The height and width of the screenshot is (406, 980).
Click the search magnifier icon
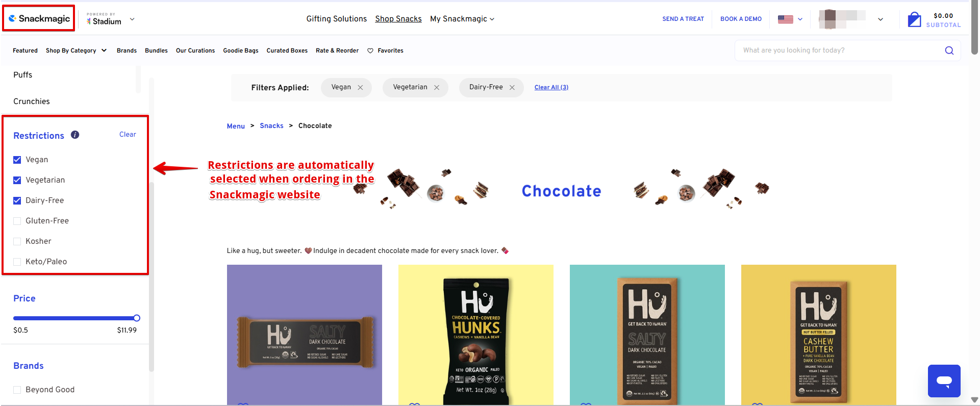pos(949,50)
